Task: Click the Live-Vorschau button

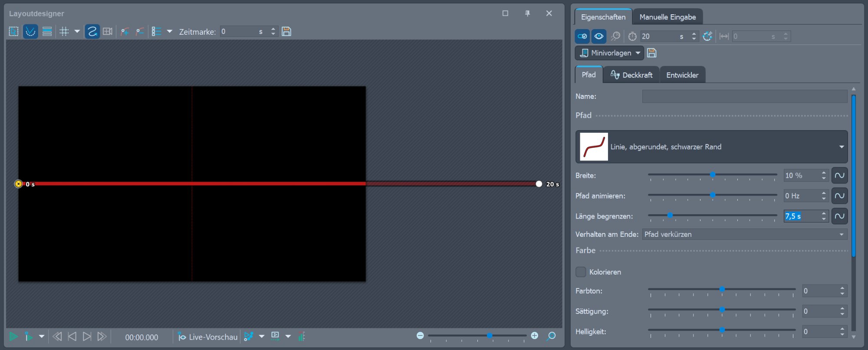Action: (x=208, y=337)
